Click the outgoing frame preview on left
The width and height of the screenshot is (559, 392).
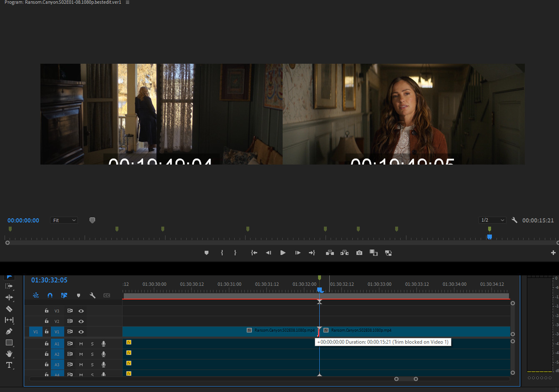coord(161,114)
